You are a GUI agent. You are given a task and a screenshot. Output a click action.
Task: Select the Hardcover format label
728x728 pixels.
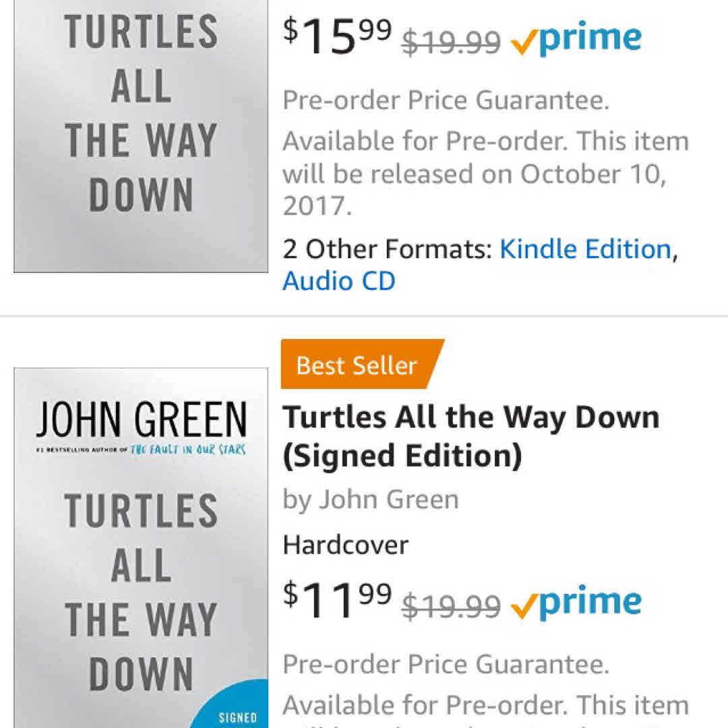[x=346, y=545]
